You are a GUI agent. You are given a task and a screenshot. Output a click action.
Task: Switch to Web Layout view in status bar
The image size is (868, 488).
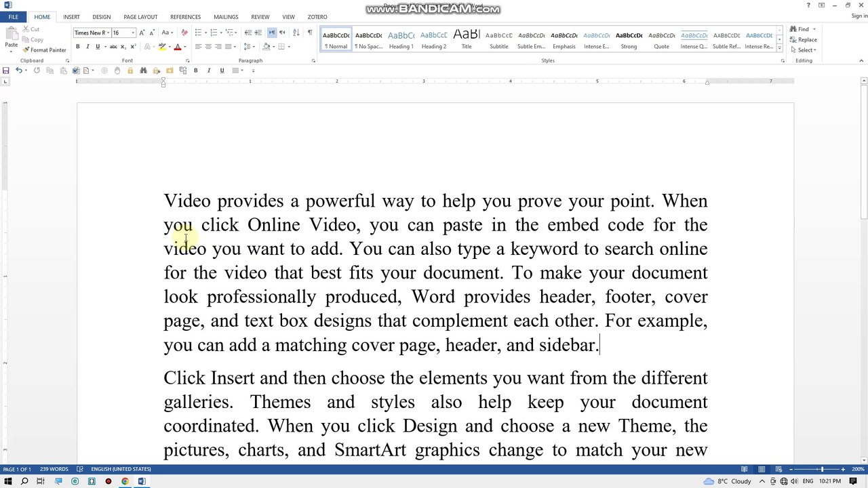778,469
